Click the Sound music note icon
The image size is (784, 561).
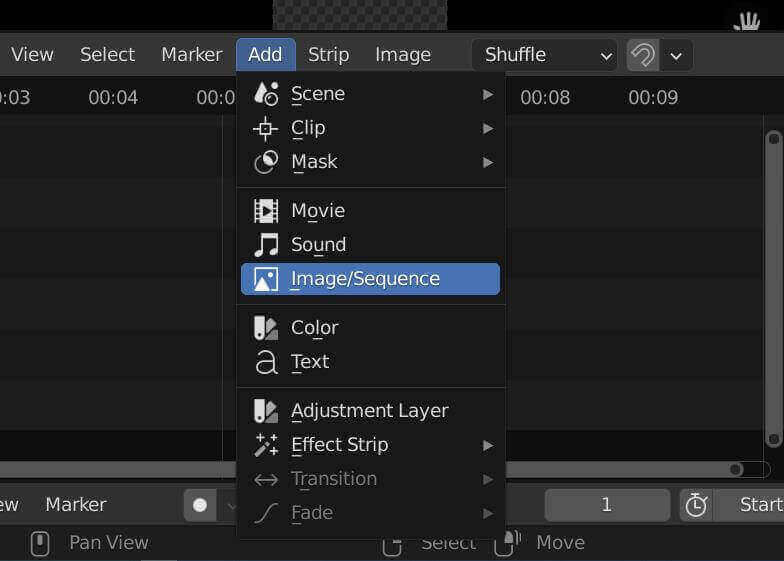pyautogui.click(x=266, y=245)
